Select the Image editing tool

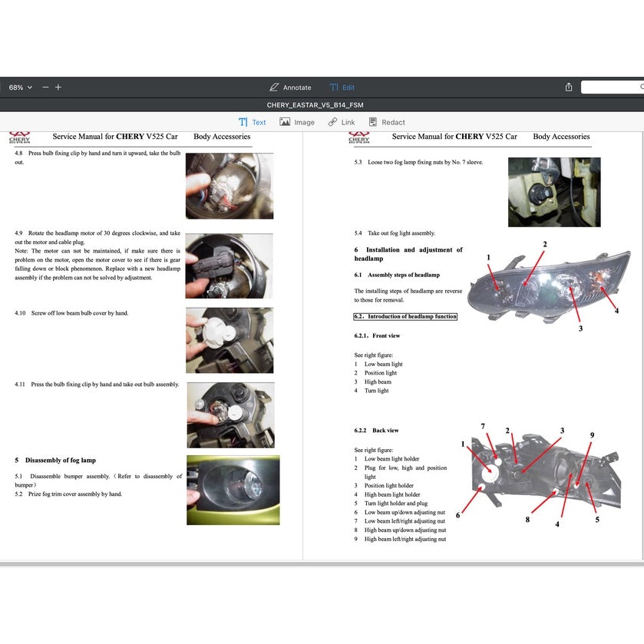[x=297, y=122]
